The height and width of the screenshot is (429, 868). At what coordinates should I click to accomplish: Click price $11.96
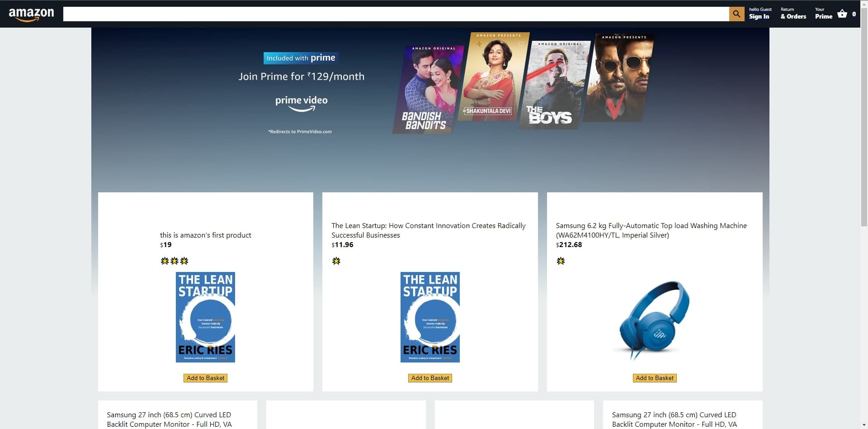[x=342, y=245]
